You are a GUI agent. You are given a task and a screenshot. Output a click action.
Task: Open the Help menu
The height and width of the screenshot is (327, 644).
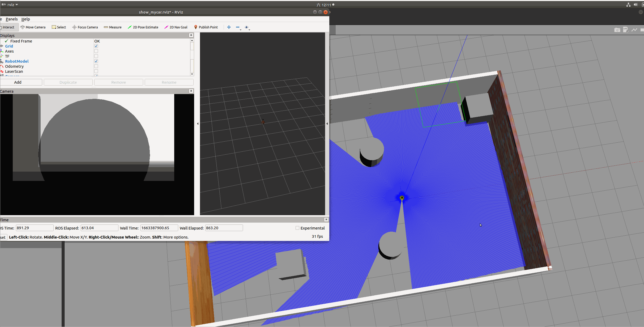(26, 19)
